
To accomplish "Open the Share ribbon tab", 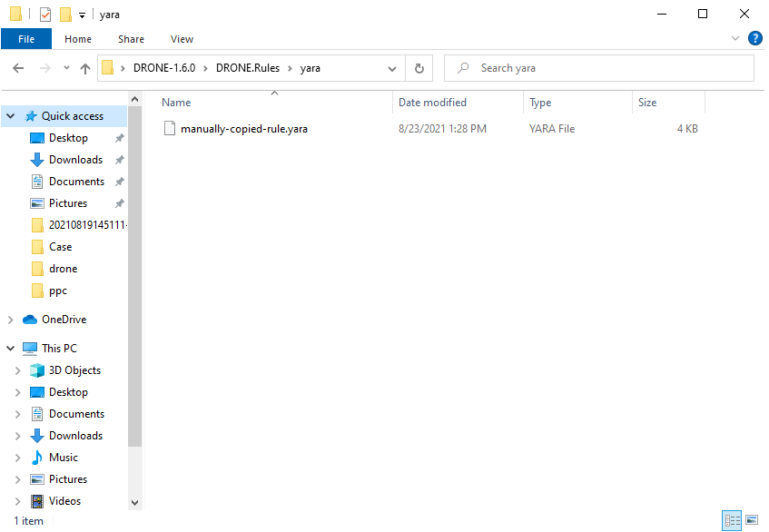I will pyautogui.click(x=131, y=39).
